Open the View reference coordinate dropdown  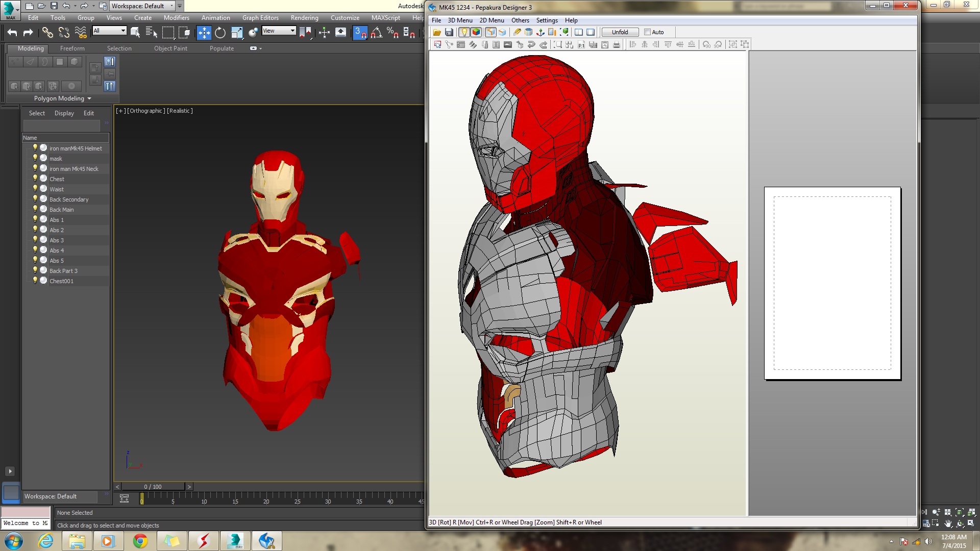click(279, 31)
